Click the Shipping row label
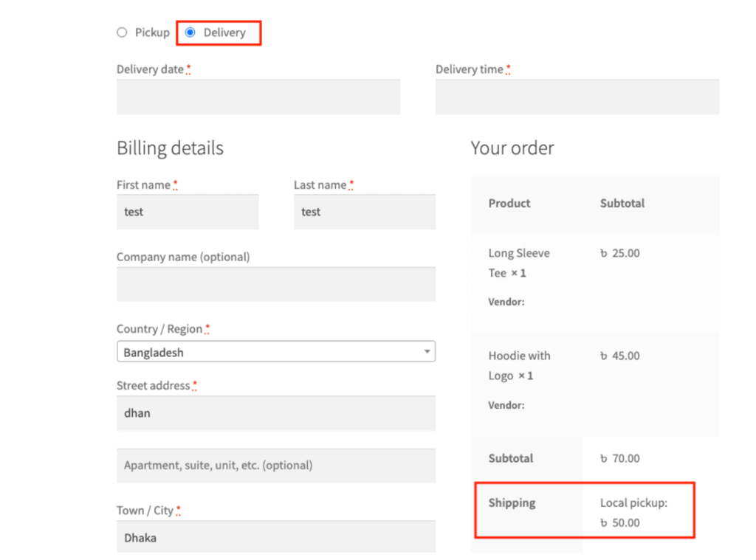Screen dimensions: 756x560 [x=512, y=503]
